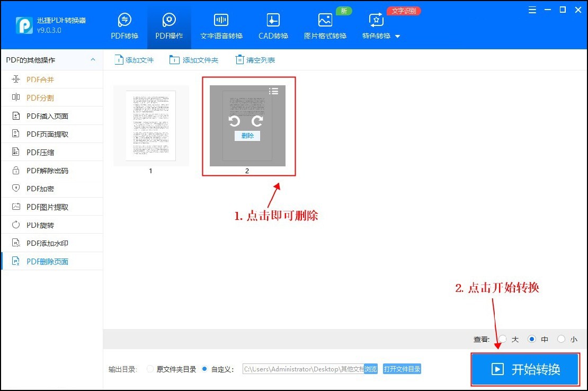This screenshot has width=588, height=391.
Task: Delete page 2 via its 删除 overlay
Action: 246,136
